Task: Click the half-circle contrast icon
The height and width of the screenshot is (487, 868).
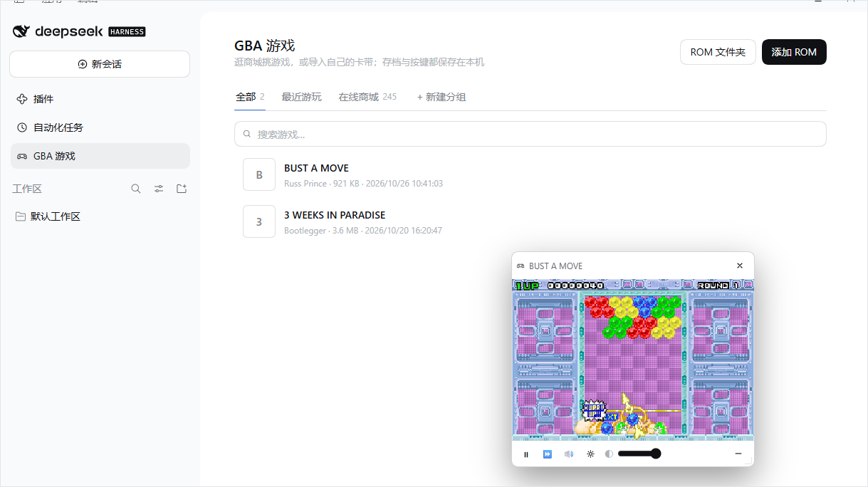Action: [609, 454]
